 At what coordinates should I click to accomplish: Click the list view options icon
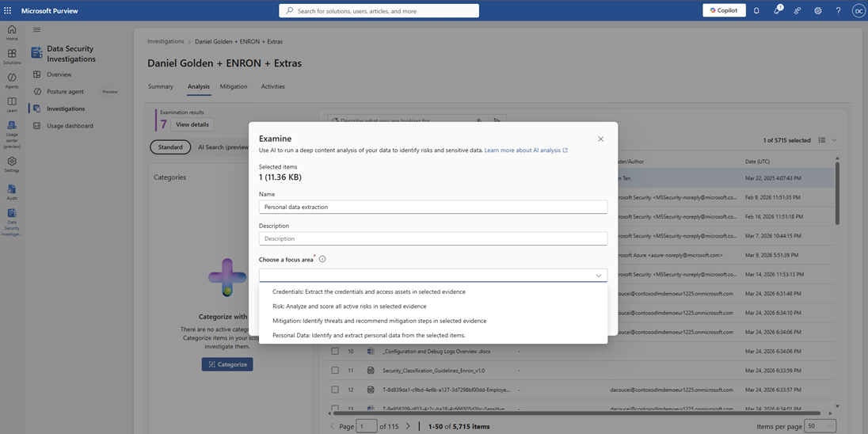click(x=822, y=140)
